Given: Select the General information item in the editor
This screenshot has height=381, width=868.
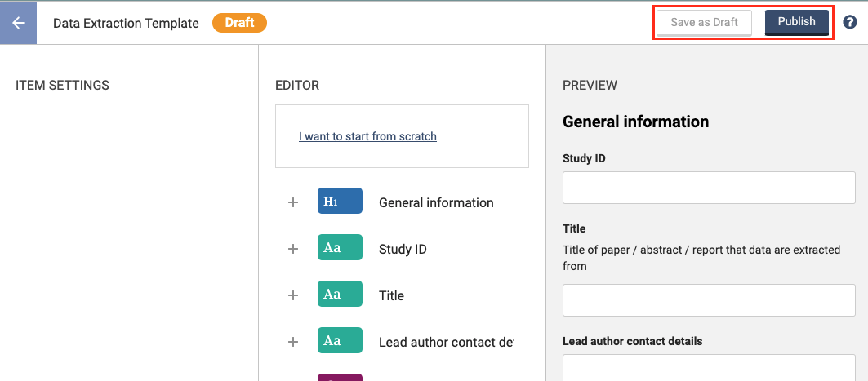Looking at the screenshot, I should pyautogui.click(x=436, y=202).
